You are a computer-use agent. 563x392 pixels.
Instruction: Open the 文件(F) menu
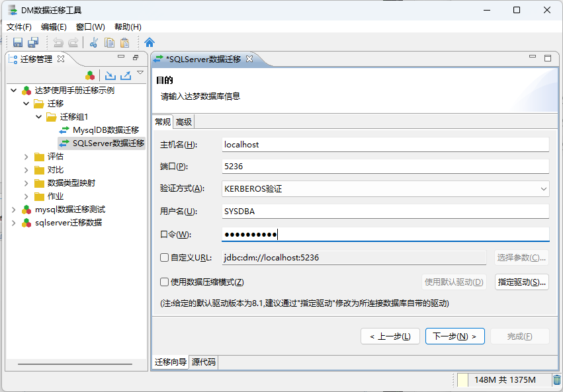tap(19, 27)
